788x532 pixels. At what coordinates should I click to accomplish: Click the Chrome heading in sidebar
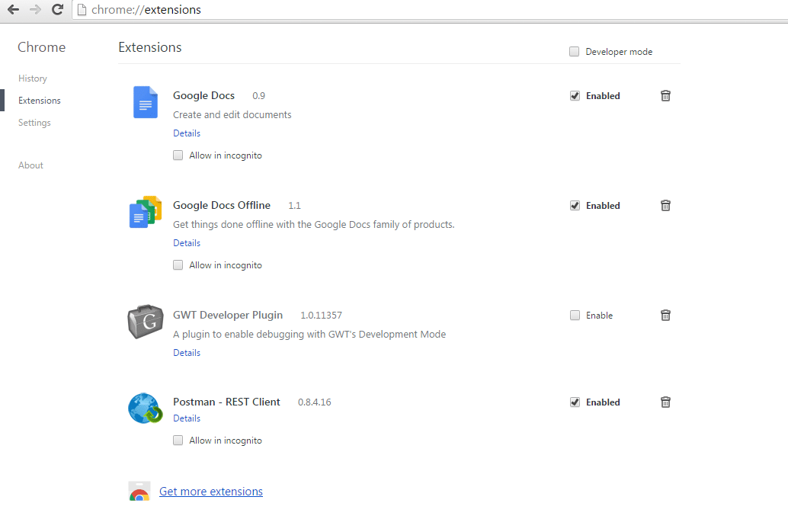42,47
